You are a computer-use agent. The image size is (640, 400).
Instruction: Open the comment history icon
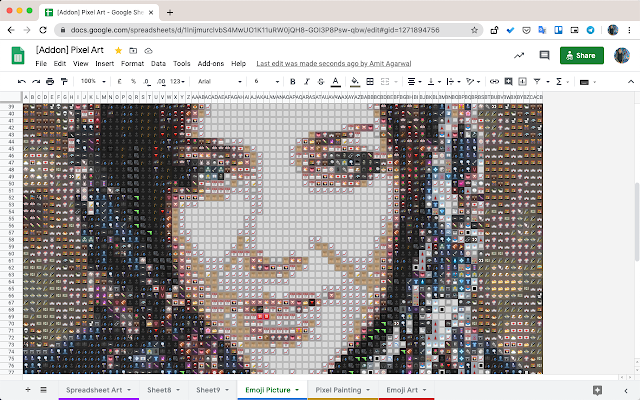[544, 55]
